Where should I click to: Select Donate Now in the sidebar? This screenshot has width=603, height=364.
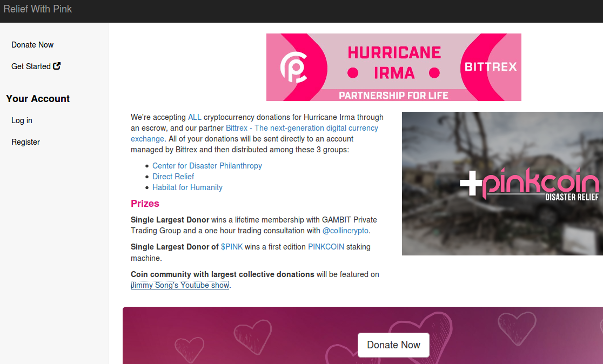32,45
